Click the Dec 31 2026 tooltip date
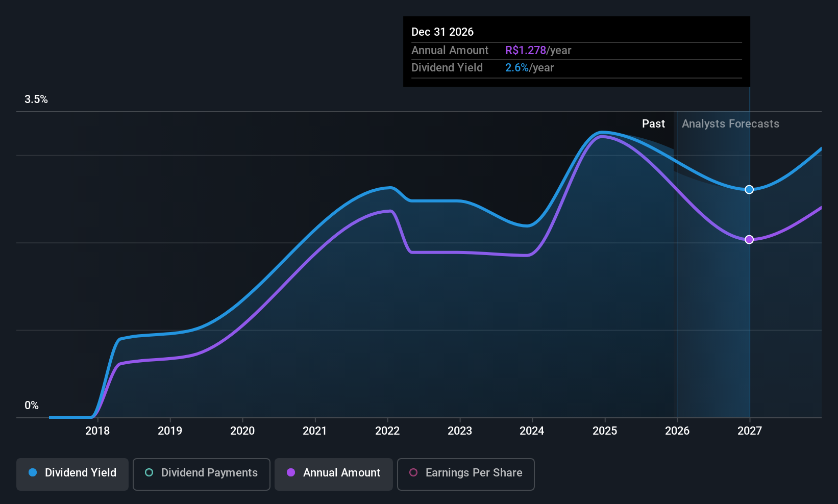838x504 pixels. coord(442,32)
